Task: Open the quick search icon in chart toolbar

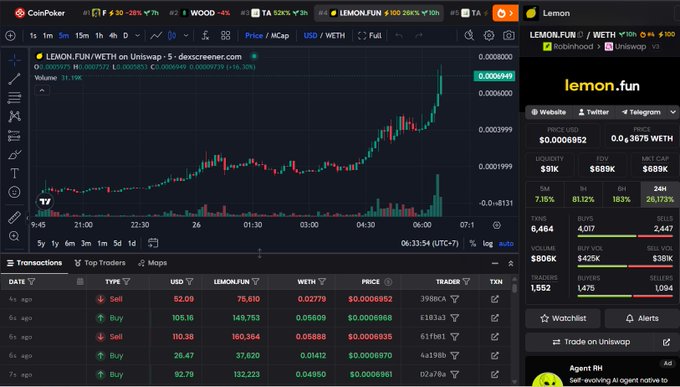Action: click(x=469, y=36)
